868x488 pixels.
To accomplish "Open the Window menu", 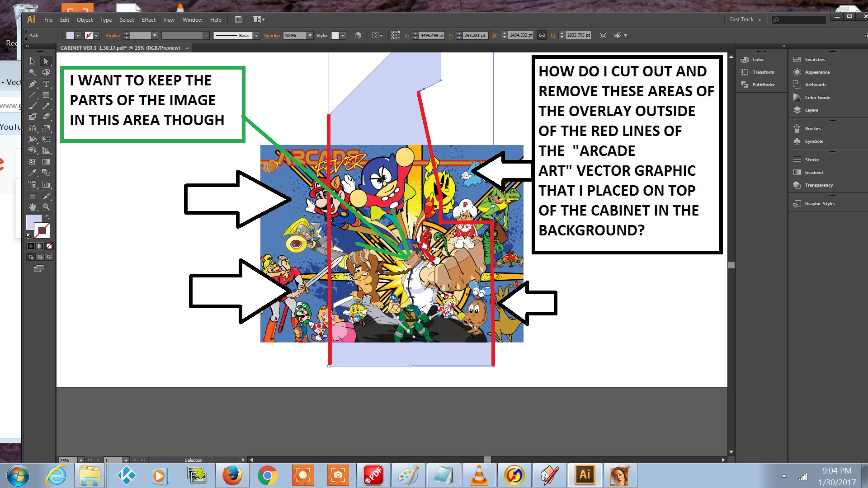I will [x=192, y=20].
